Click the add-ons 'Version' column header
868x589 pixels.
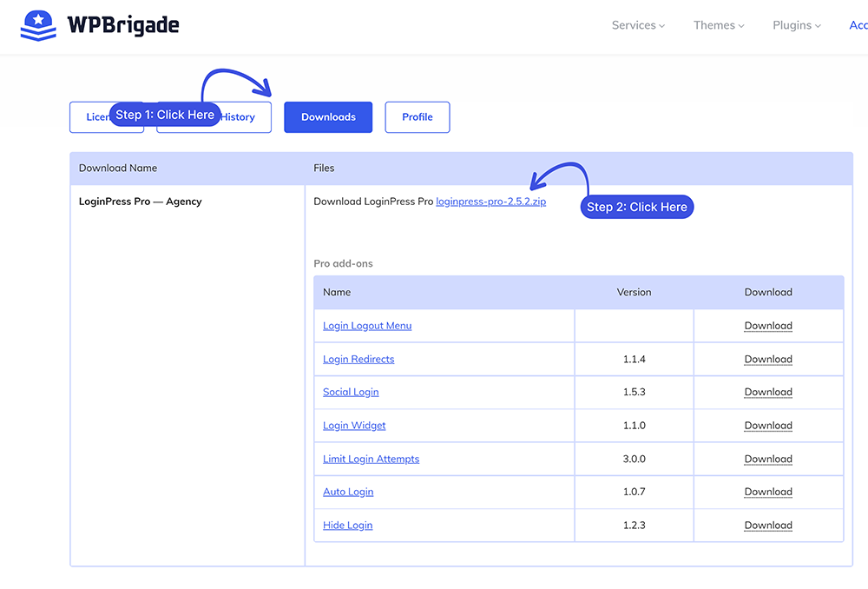[635, 292]
